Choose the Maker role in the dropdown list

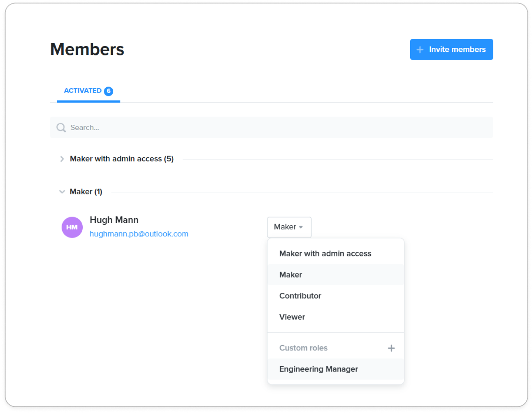290,275
